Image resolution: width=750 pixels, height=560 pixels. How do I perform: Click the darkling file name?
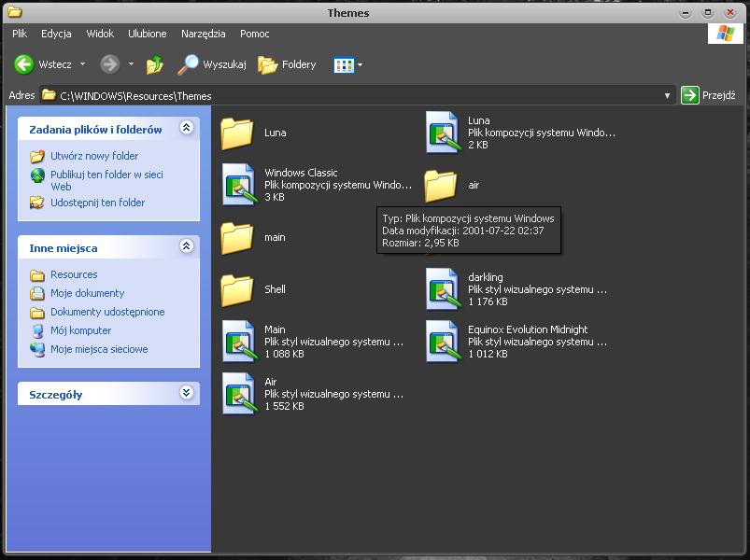[485, 277]
